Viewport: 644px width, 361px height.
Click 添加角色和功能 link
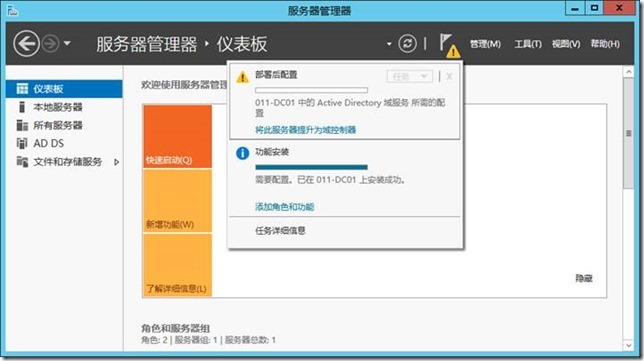(285, 207)
